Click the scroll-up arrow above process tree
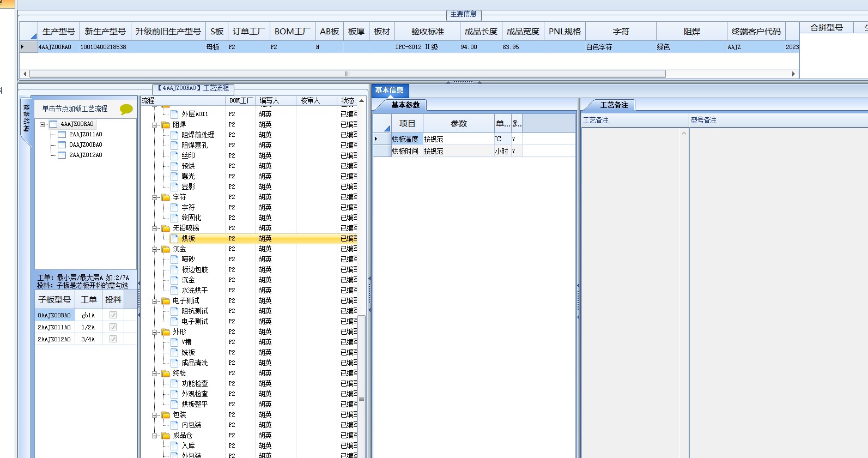The image size is (868, 458). (x=361, y=101)
